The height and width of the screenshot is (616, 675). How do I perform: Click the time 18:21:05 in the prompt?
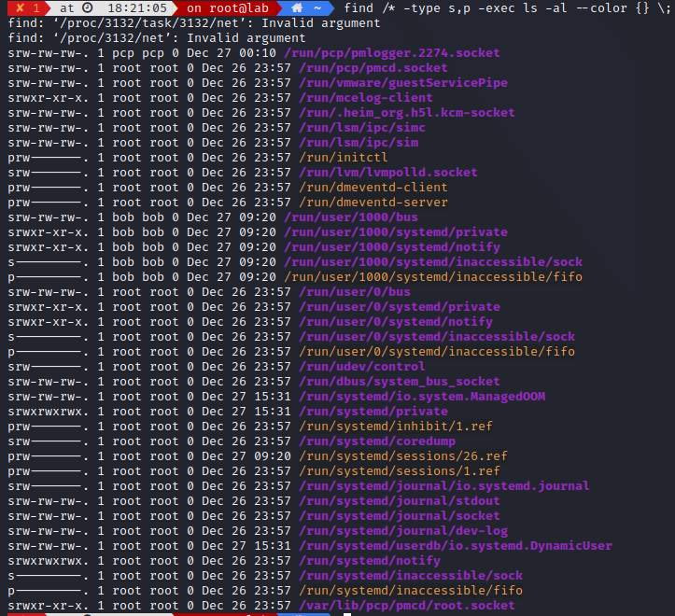[137, 7]
